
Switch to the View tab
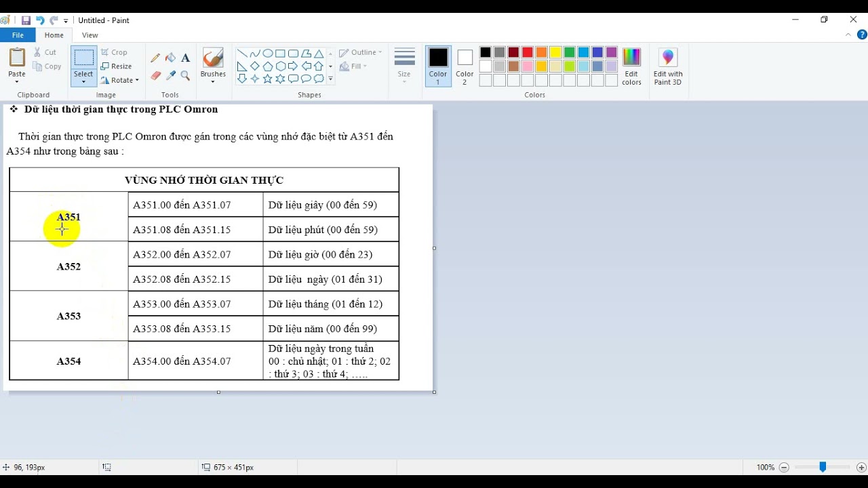(90, 35)
